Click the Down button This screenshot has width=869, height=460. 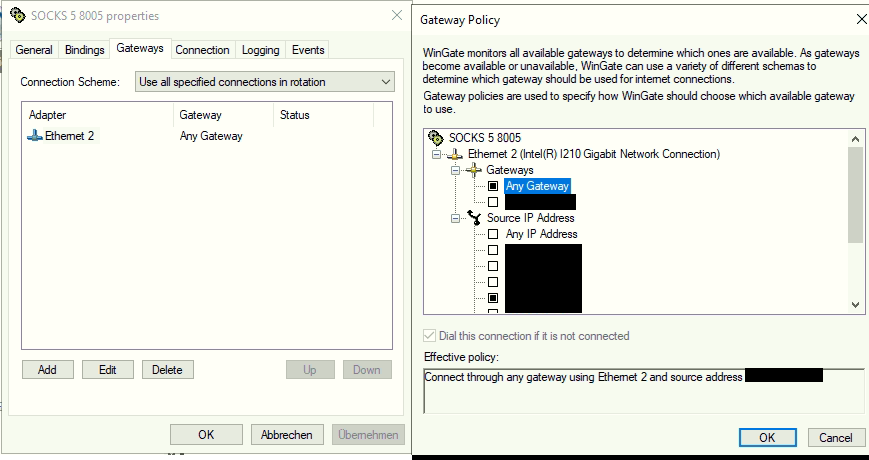coord(367,370)
